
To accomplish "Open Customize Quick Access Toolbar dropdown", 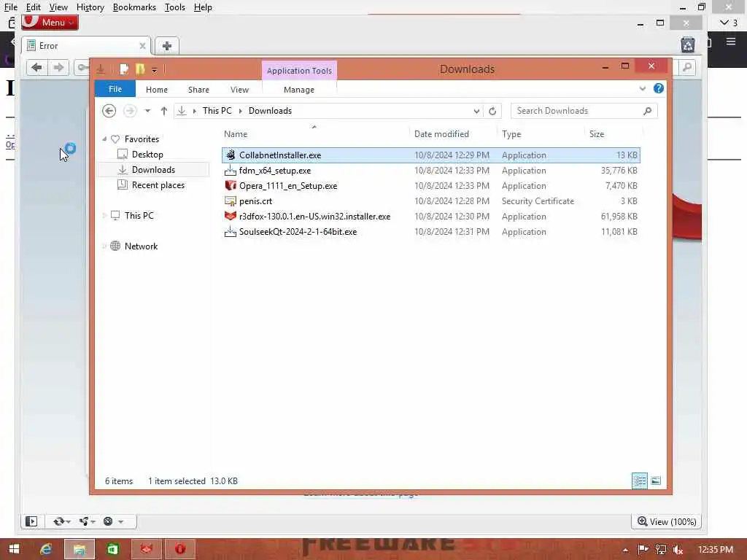I will coord(155,70).
